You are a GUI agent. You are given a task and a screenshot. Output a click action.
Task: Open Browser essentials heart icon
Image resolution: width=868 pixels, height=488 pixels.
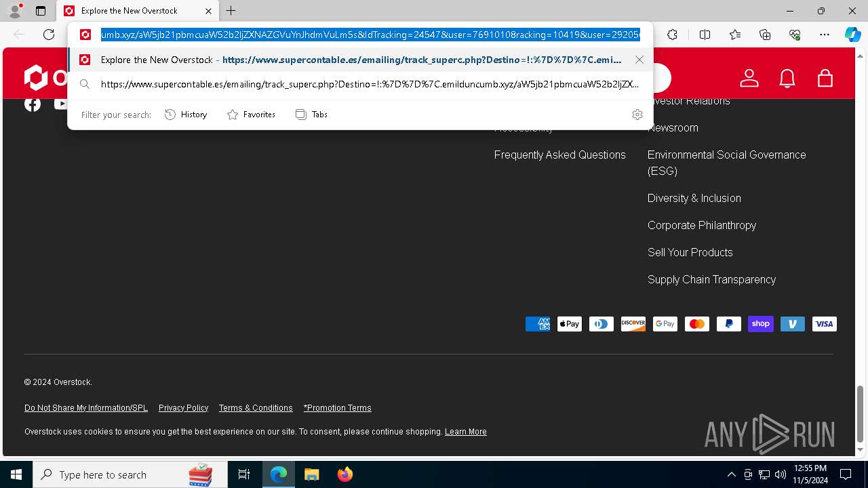pyautogui.click(x=795, y=35)
